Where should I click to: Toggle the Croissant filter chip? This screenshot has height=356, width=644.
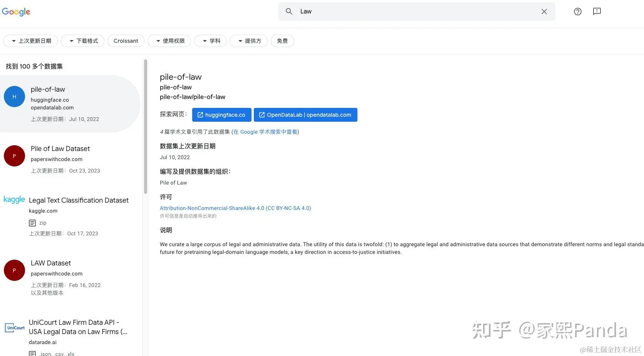tap(126, 41)
